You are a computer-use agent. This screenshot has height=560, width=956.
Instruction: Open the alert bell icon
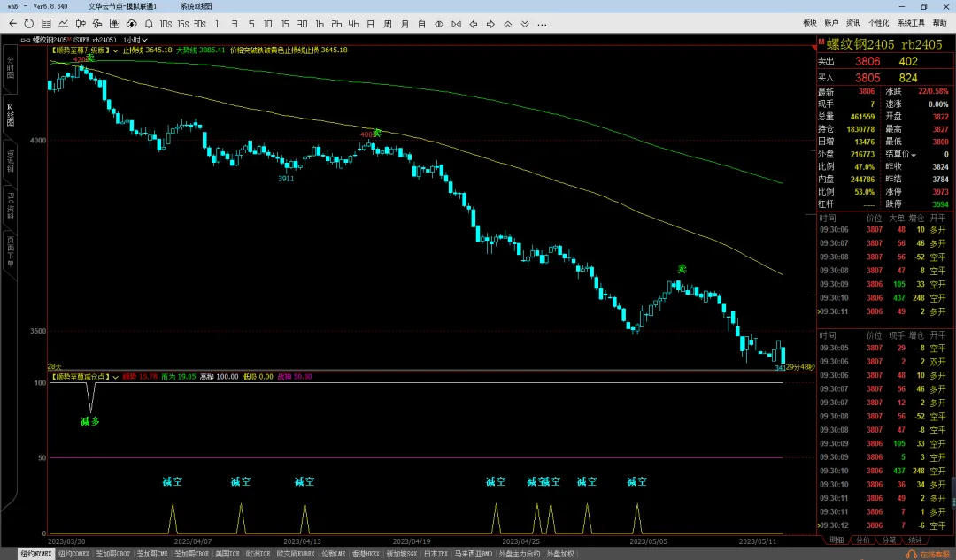(149, 24)
